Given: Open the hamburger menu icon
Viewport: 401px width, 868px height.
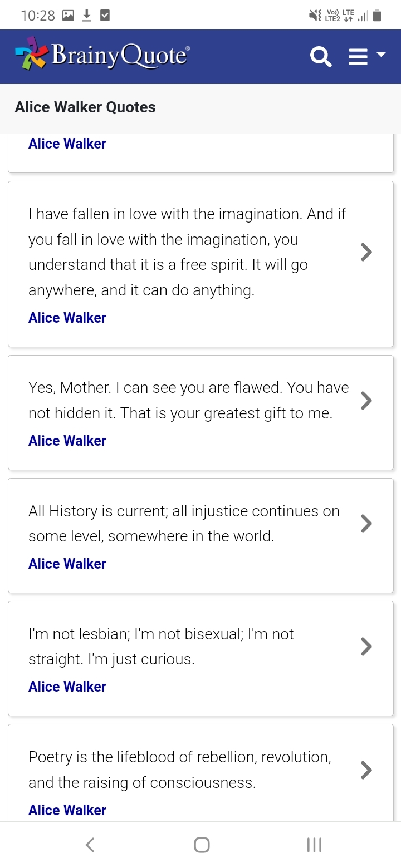Looking at the screenshot, I should click(358, 57).
